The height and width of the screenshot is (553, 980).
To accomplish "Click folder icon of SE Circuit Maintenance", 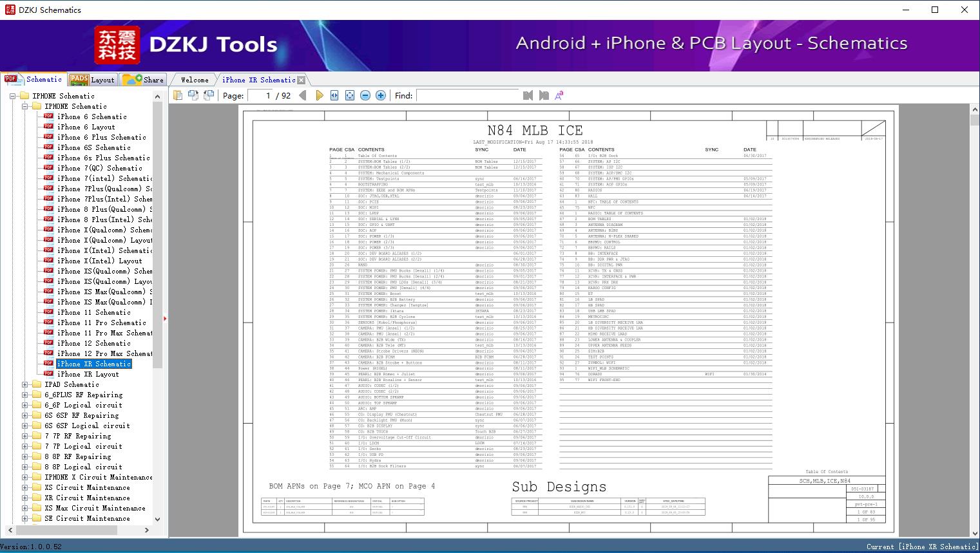I will tap(37, 518).
